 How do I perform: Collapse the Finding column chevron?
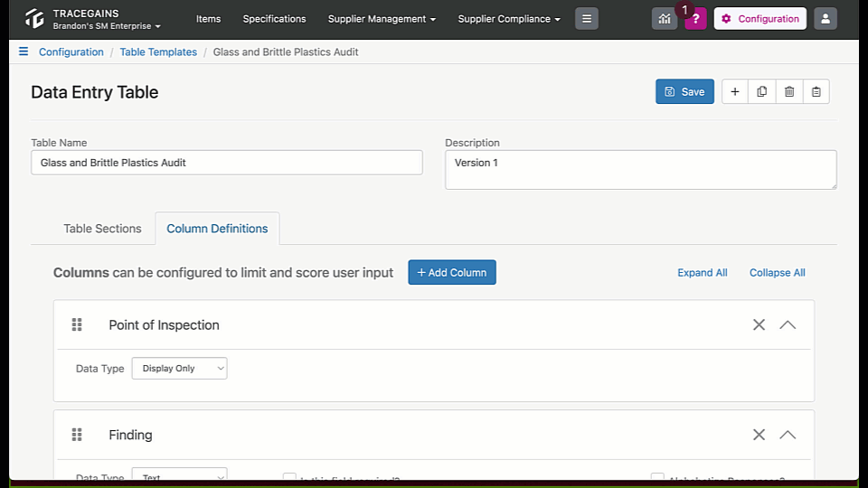pyautogui.click(x=788, y=435)
